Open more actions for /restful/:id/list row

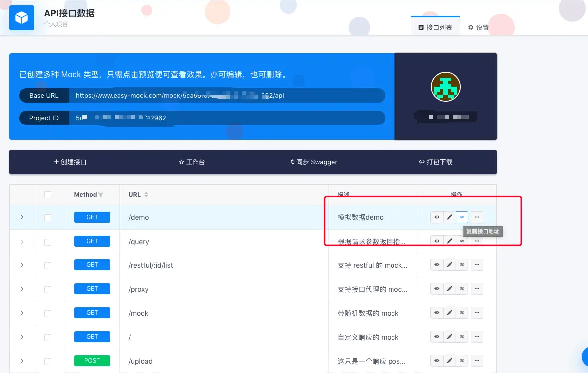pyautogui.click(x=477, y=265)
